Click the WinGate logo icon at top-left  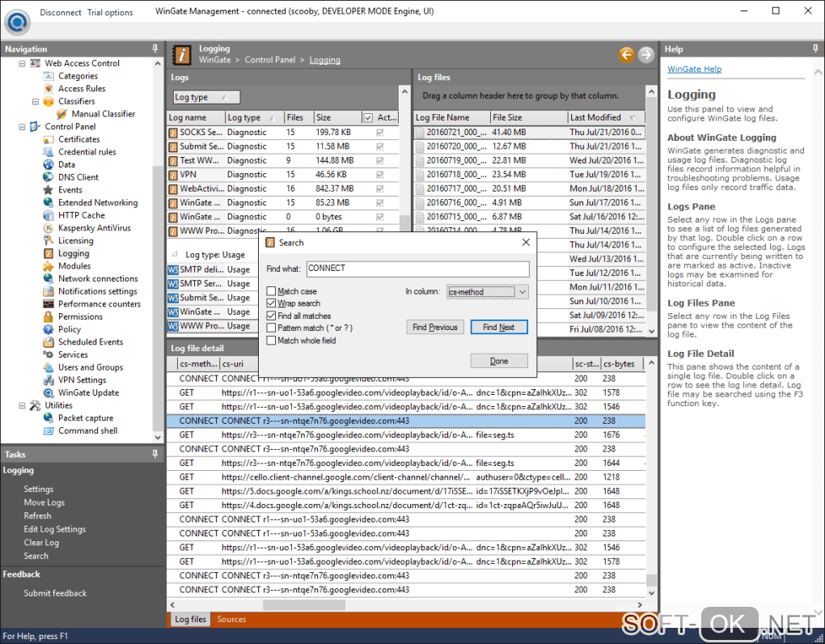point(17,22)
